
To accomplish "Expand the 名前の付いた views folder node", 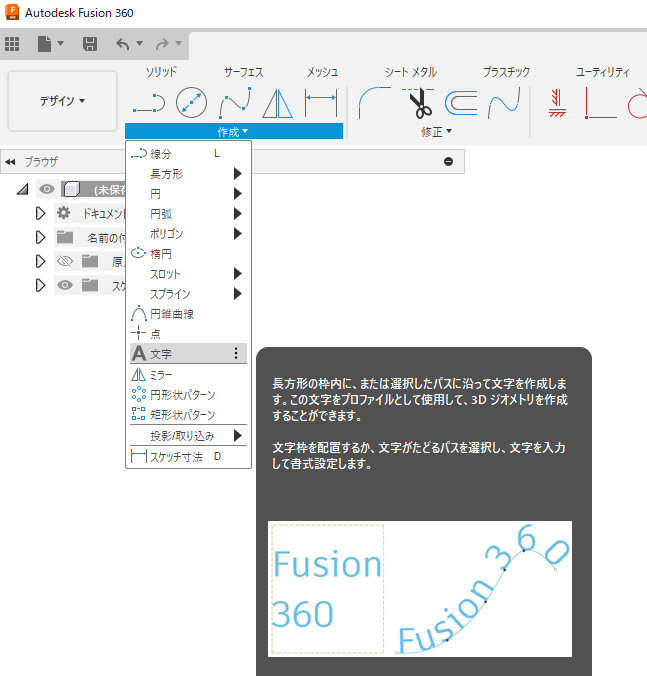I will 41,237.
